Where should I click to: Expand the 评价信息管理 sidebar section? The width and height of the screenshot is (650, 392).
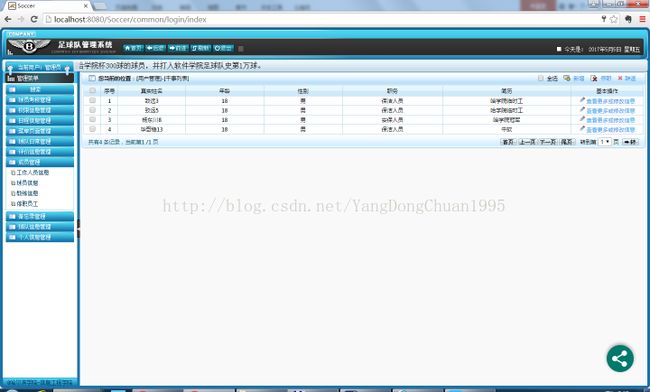(x=40, y=152)
